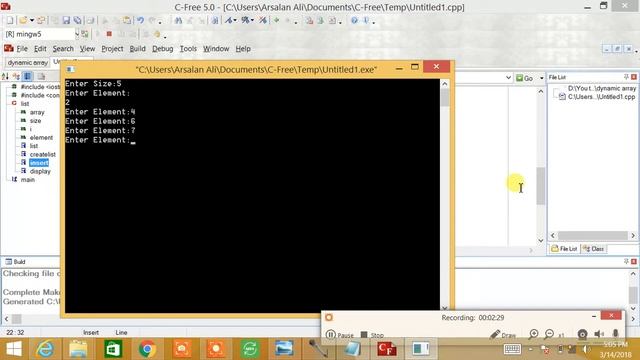This screenshot has width=640, height=360.
Task: Select the highlighted insert function
Action: point(39,163)
